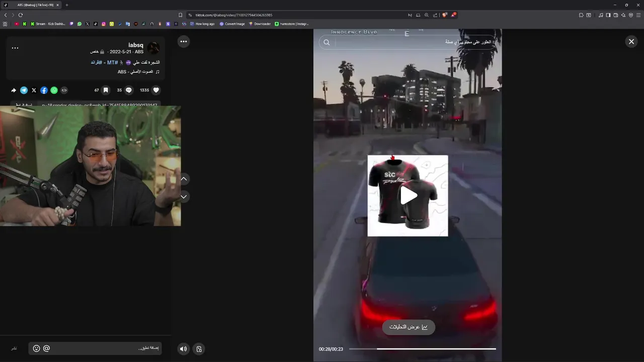Mute the video with the speaker icon
Image resolution: width=644 pixels, height=362 pixels.
[184, 348]
